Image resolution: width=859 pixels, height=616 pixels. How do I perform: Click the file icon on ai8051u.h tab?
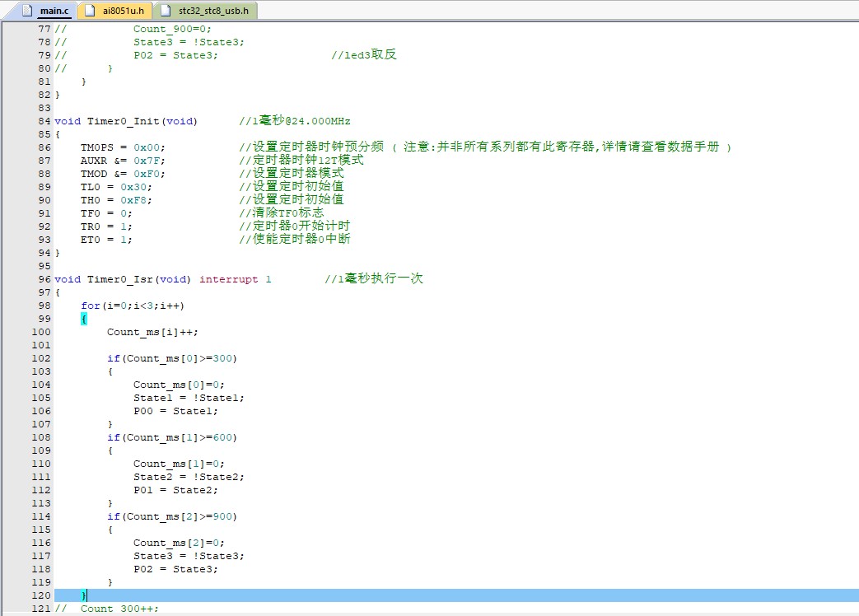pyautogui.click(x=91, y=11)
